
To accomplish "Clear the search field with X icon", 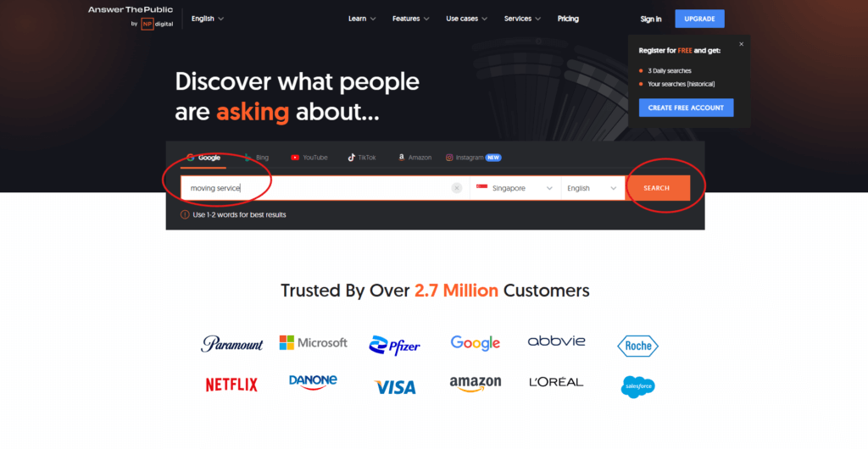I will pos(457,188).
